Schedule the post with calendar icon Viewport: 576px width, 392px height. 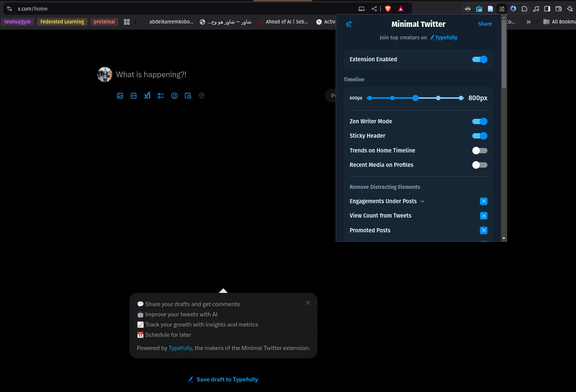coord(188,96)
